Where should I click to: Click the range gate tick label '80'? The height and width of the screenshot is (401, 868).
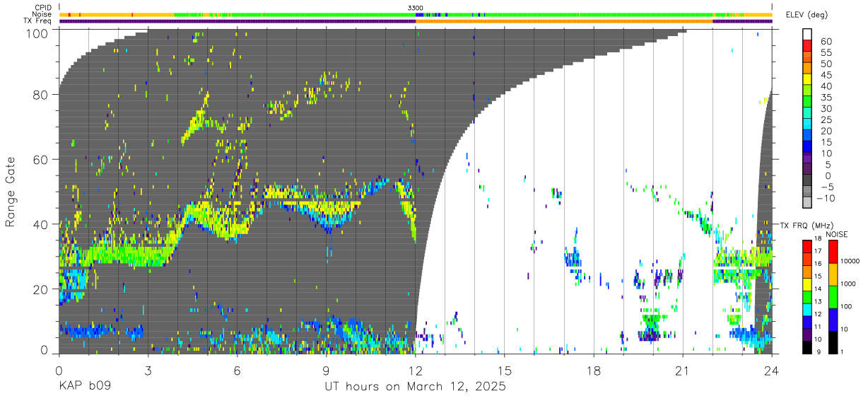(41, 95)
